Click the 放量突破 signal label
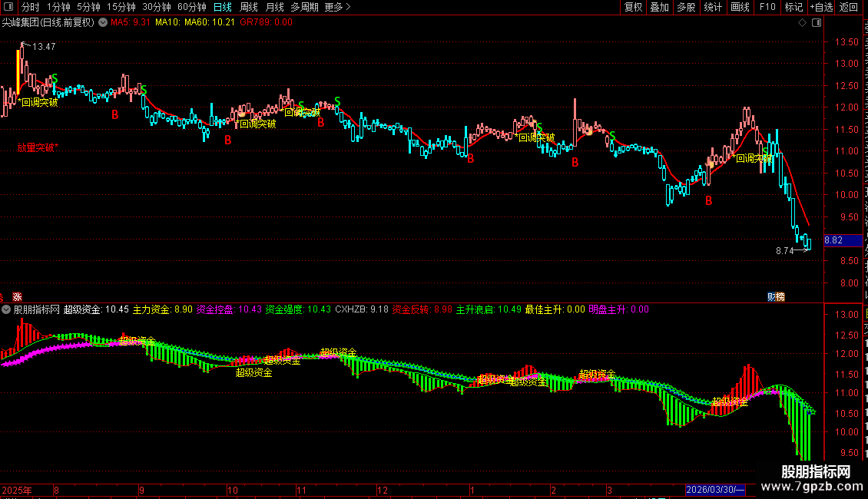 pos(38,147)
